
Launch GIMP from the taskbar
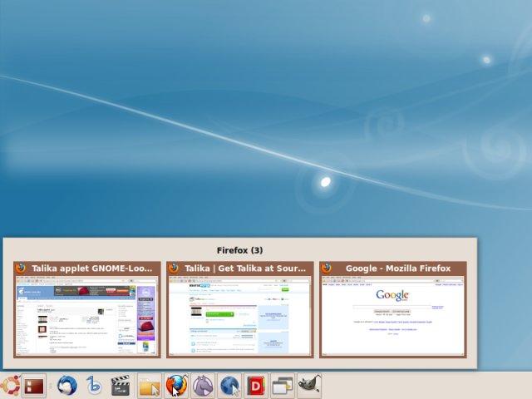click(x=309, y=387)
